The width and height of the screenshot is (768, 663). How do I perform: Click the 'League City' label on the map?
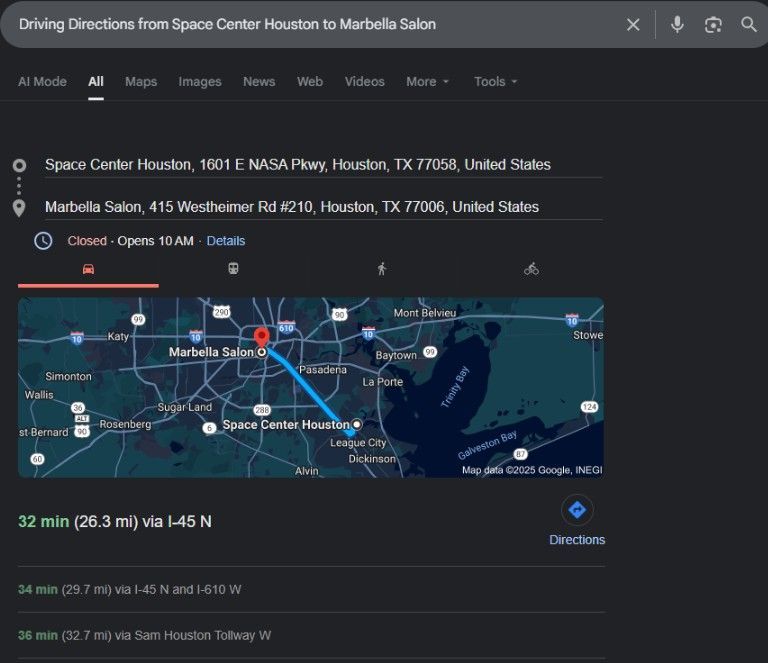pyautogui.click(x=358, y=443)
